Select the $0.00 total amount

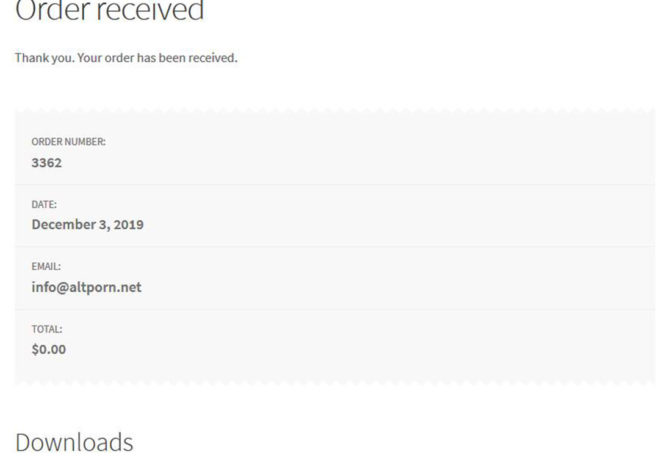tap(49, 349)
